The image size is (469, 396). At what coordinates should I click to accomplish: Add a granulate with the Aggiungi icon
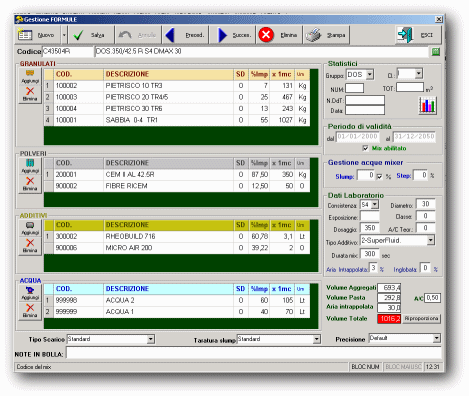coord(30,76)
